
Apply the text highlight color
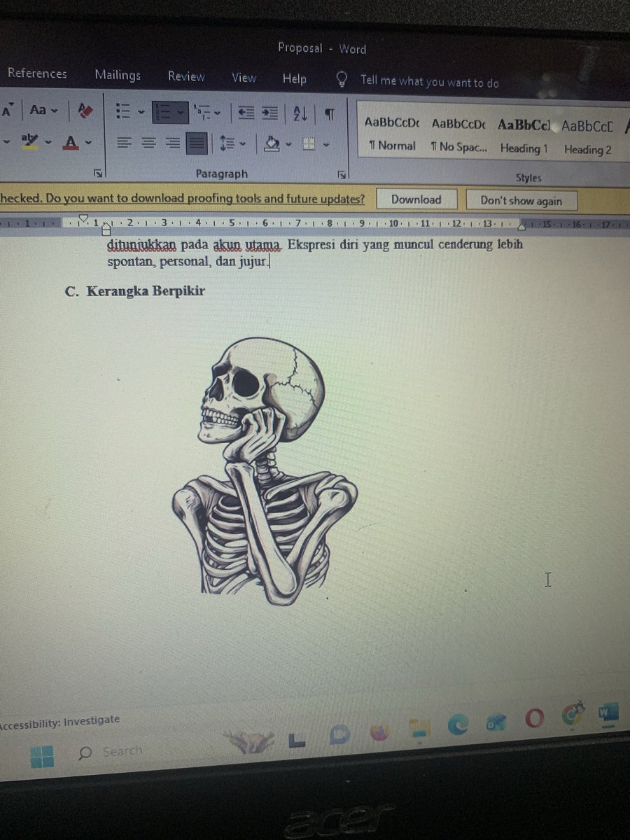click(30, 141)
